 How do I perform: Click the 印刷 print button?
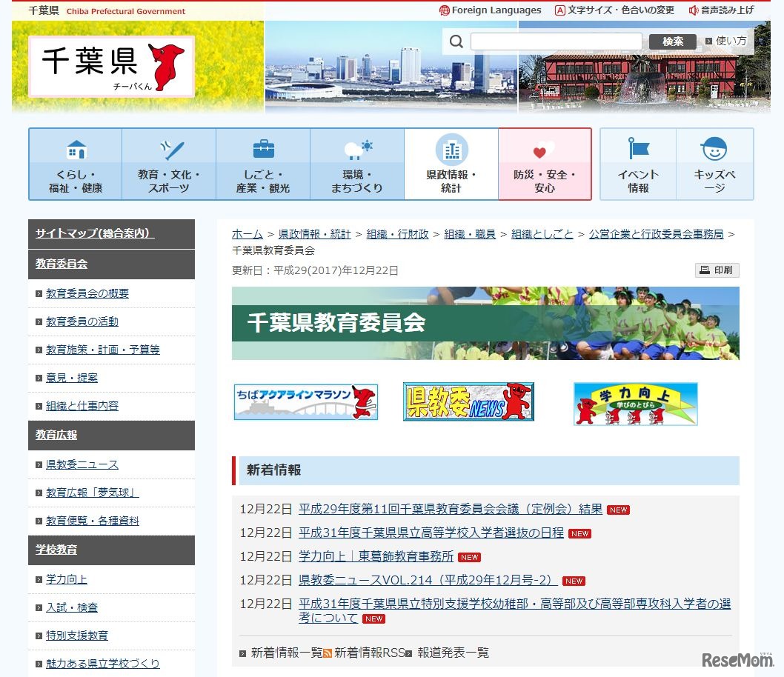[x=717, y=270]
